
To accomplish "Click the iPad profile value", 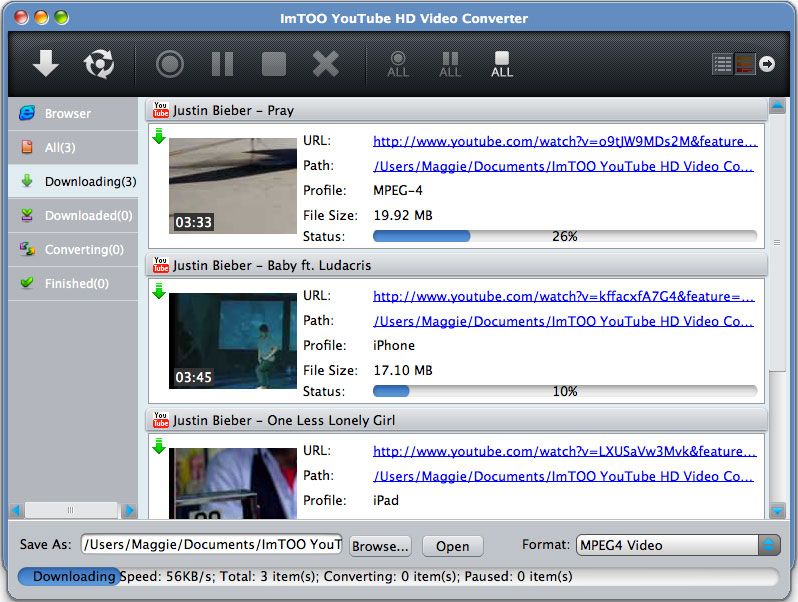I will point(386,501).
